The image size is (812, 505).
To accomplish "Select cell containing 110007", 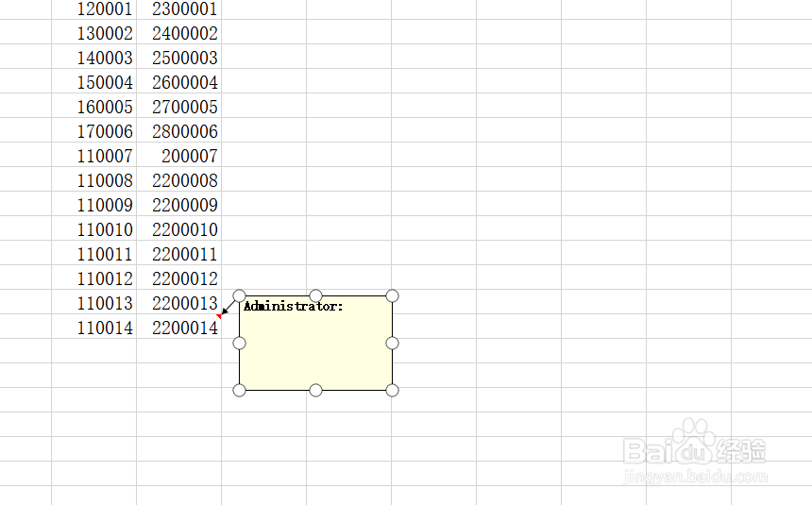I will (94, 155).
